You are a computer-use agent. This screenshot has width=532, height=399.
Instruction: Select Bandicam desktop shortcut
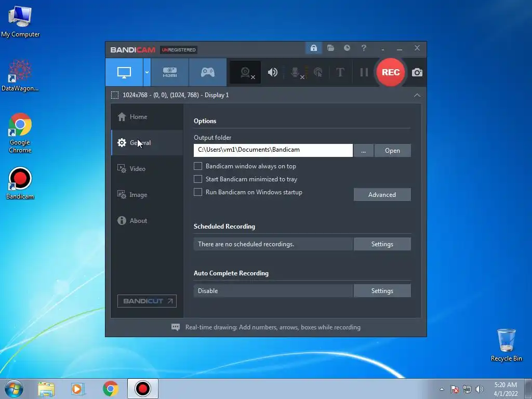[x=20, y=183]
